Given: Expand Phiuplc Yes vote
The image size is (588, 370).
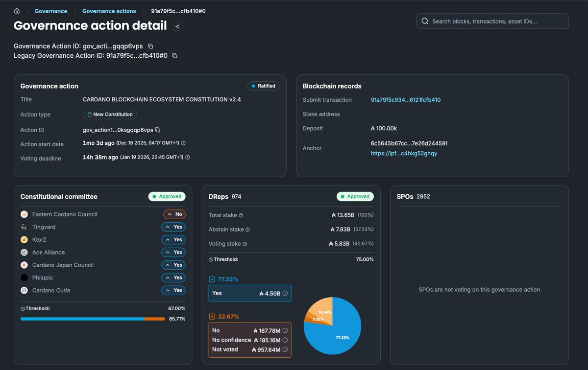Looking at the screenshot, I should coord(173,277).
